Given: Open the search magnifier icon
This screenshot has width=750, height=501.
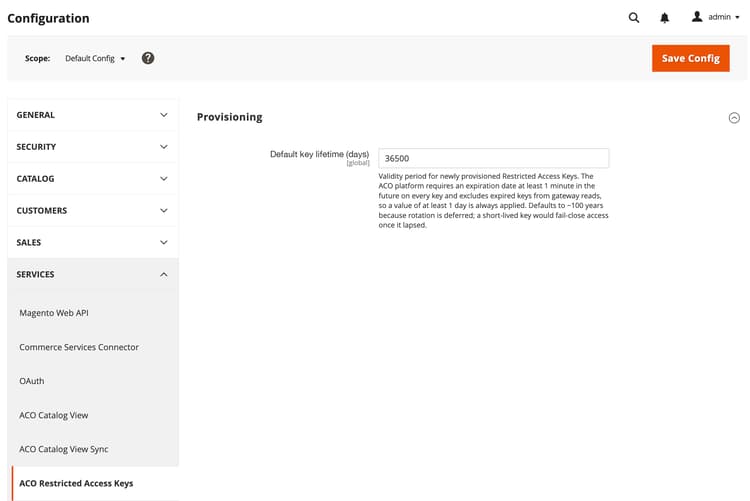Looking at the screenshot, I should [634, 18].
